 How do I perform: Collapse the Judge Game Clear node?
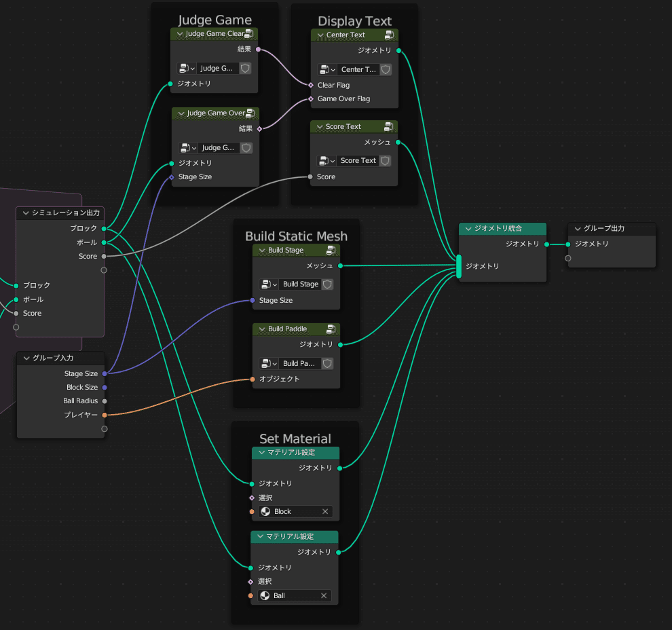[180, 34]
